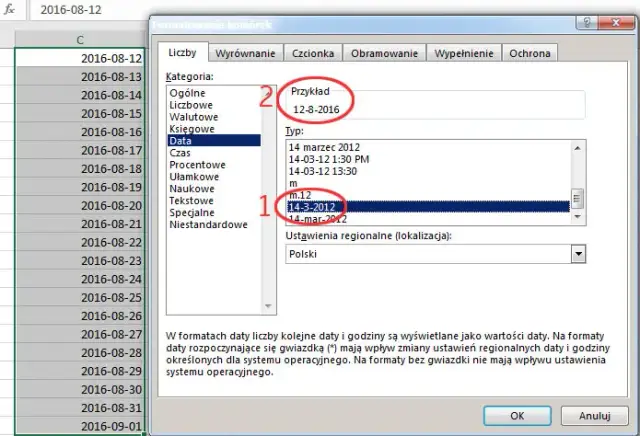Expand the Polski regional settings dropdown
Viewport: 640px width, 436px height.
click(x=577, y=254)
